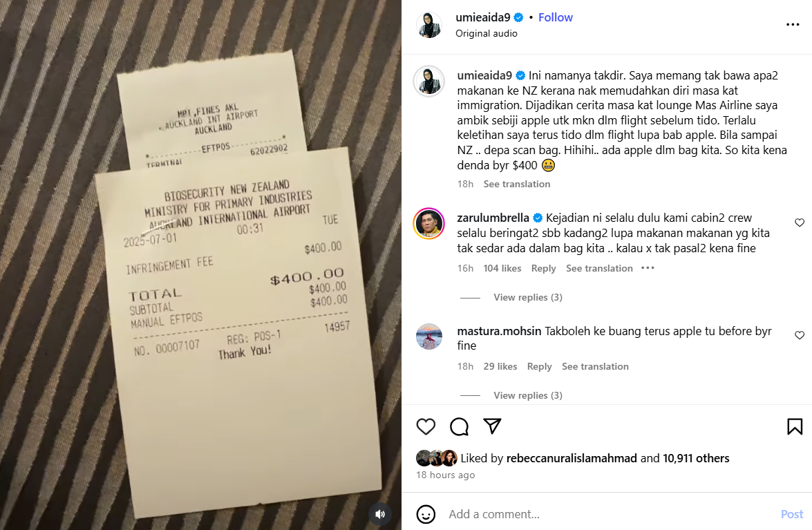The width and height of the screenshot is (812, 530).
Task: Follow the umieaida9 account
Action: [556, 17]
